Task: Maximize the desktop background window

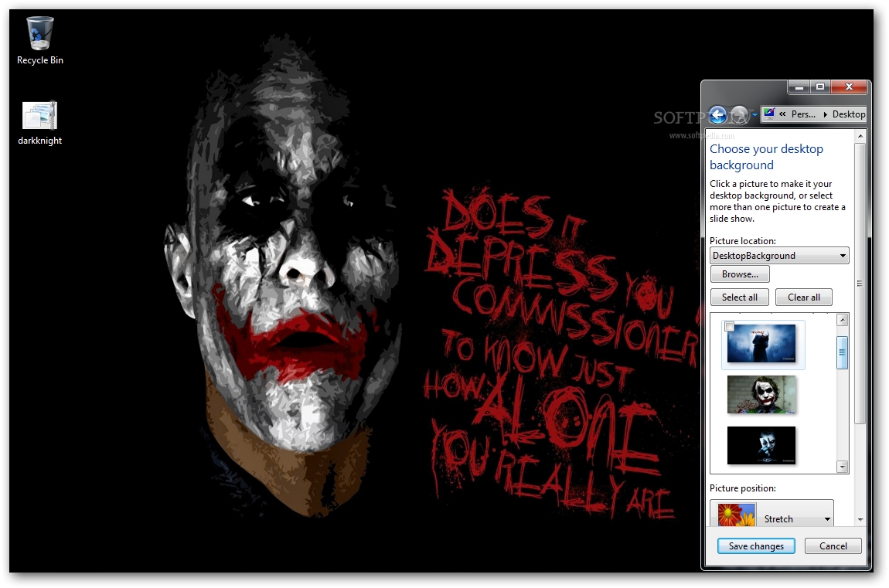Action: tap(820, 87)
